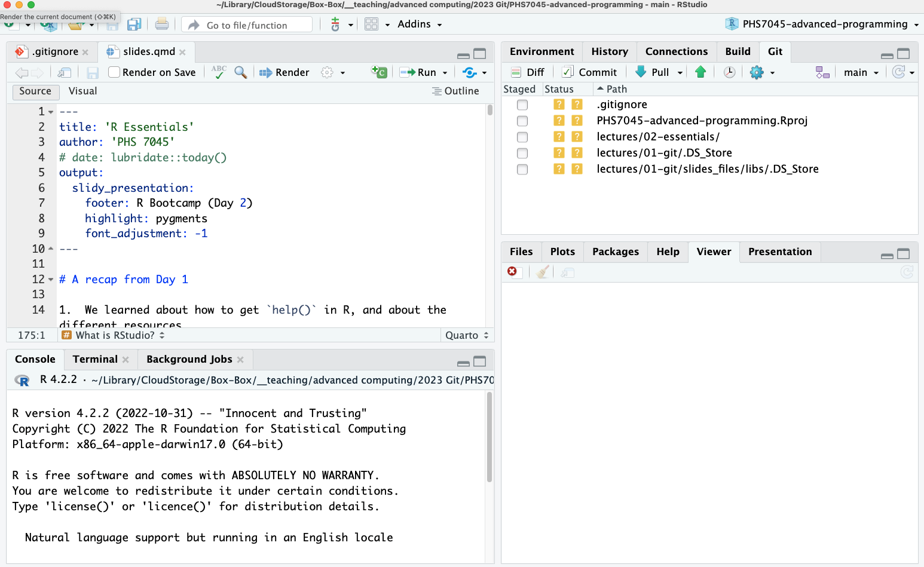This screenshot has width=924, height=567.
Task: Click the spell check ABC icon
Action: 219,72
